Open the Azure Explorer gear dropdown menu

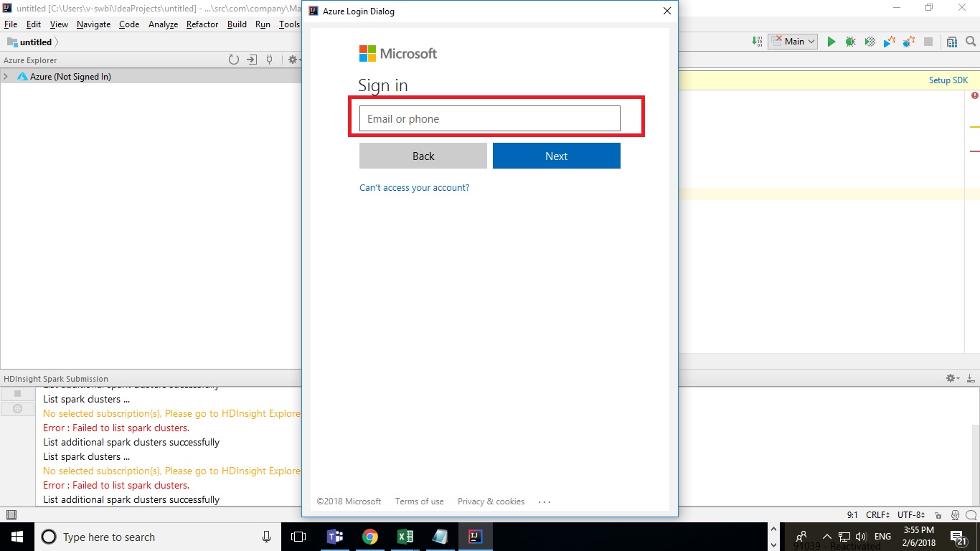click(x=293, y=60)
